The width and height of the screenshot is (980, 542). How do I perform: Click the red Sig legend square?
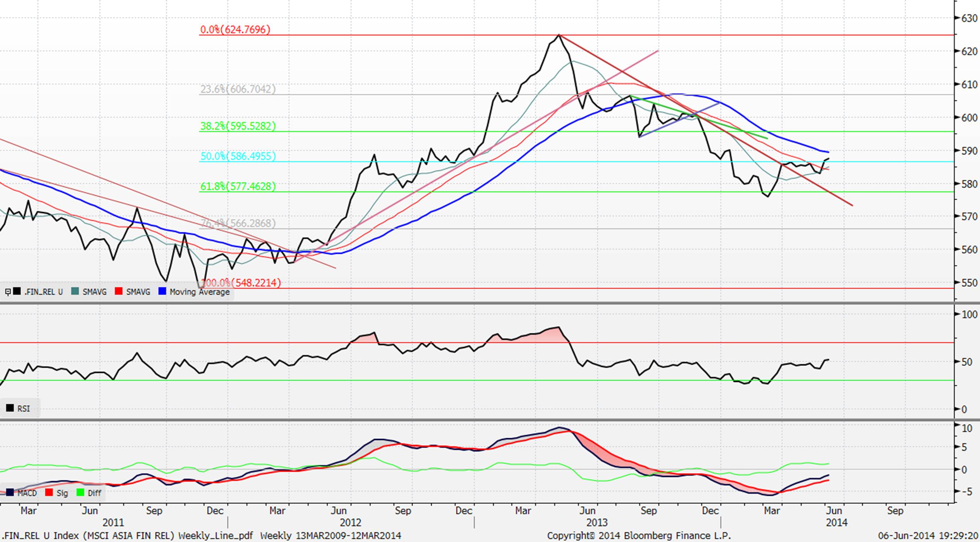[x=49, y=493]
